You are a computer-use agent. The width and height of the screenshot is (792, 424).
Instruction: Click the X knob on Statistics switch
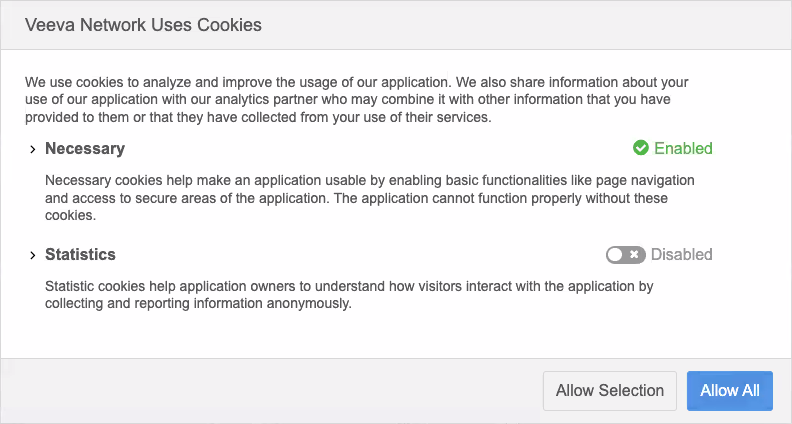(634, 255)
